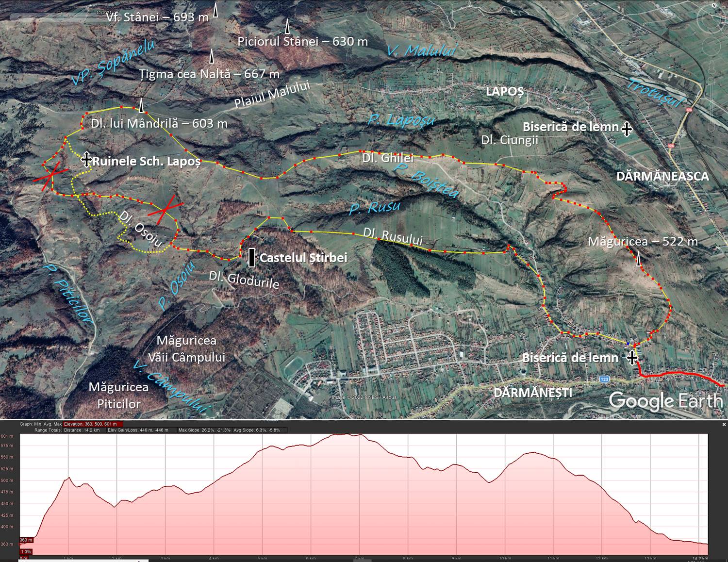Click the DĂRMĂNEȘTI town label
This screenshot has width=728, height=562.
click(533, 392)
